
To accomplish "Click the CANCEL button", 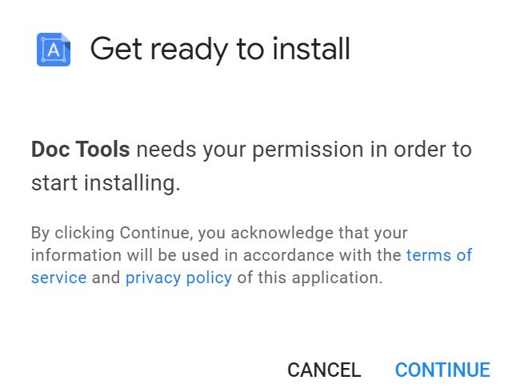I will (x=324, y=370).
